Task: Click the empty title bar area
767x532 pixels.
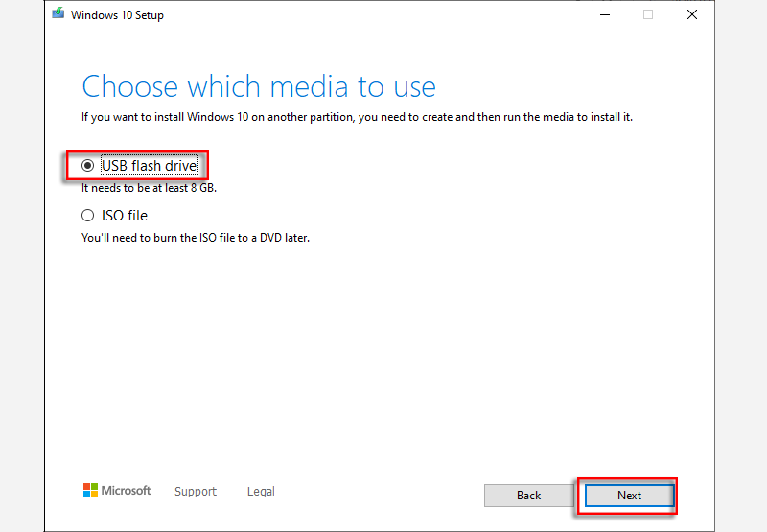Action: [x=383, y=14]
